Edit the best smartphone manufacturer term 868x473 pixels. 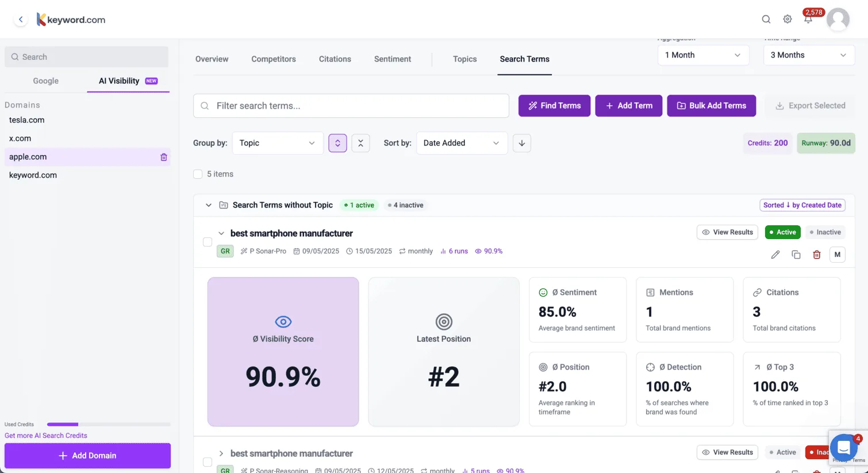click(x=775, y=254)
